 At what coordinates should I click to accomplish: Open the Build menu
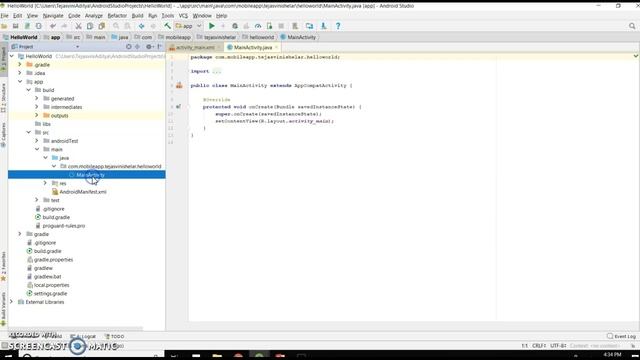tap(137, 16)
